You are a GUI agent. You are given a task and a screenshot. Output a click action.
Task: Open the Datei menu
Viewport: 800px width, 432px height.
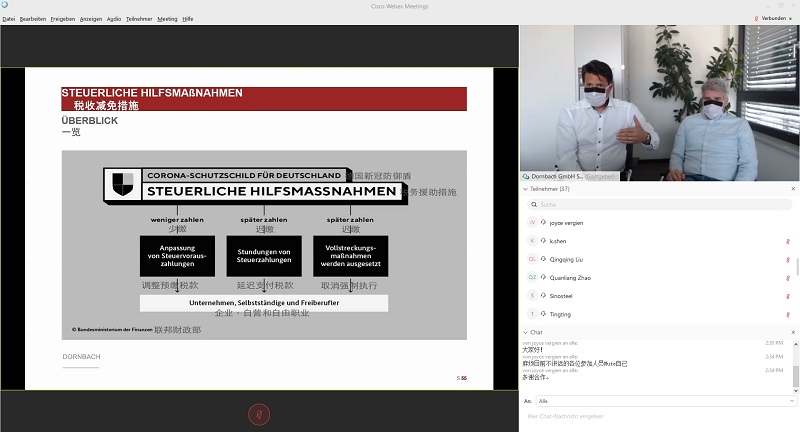pyautogui.click(x=9, y=18)
